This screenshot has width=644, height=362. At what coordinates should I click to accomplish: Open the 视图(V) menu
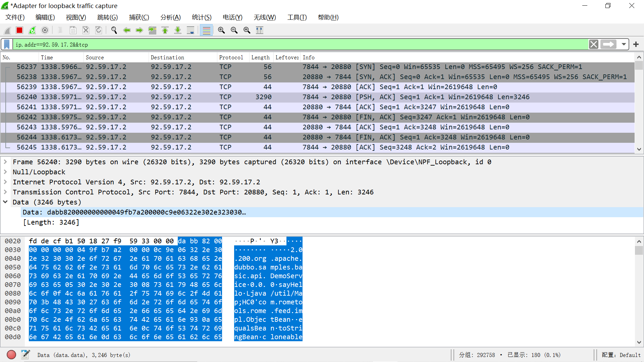76,17
